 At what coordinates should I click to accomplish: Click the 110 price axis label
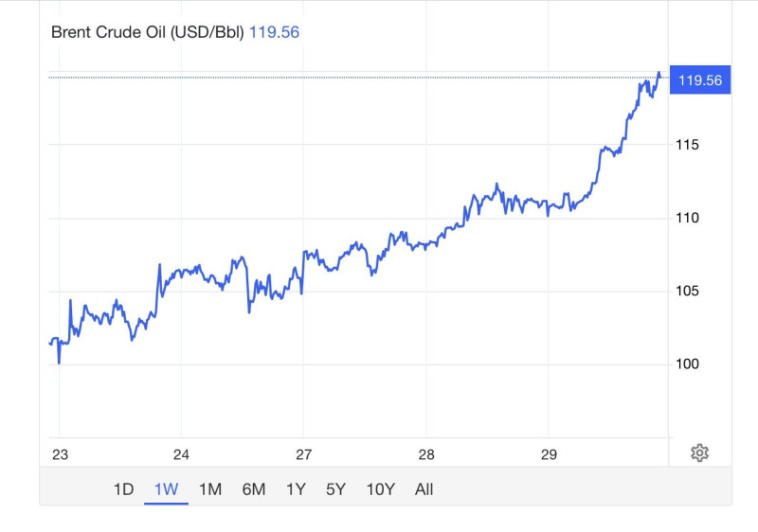(x=687, y=219)
